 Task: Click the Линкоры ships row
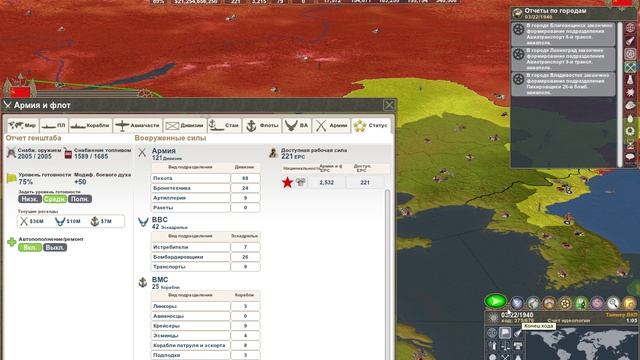click(206, 306)
